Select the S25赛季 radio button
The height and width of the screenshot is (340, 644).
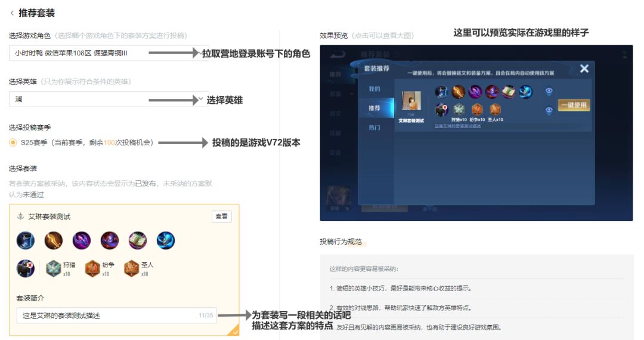click(13, 142)
